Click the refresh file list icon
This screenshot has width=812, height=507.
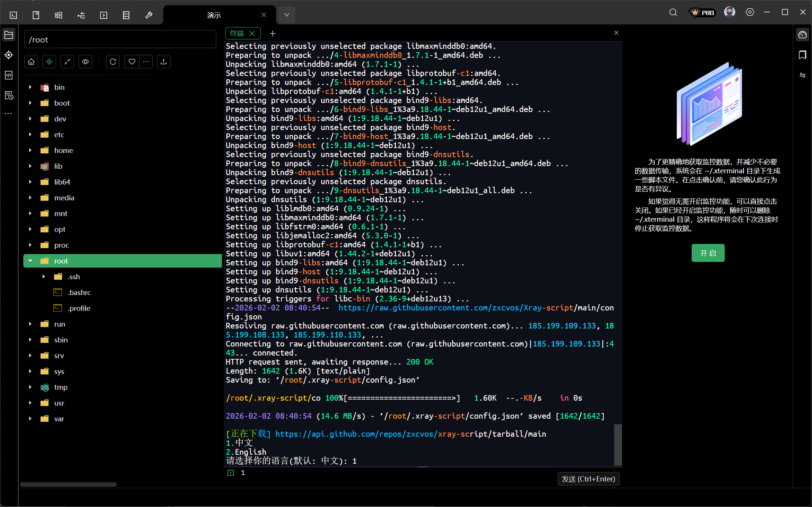(x=113, y=62)
